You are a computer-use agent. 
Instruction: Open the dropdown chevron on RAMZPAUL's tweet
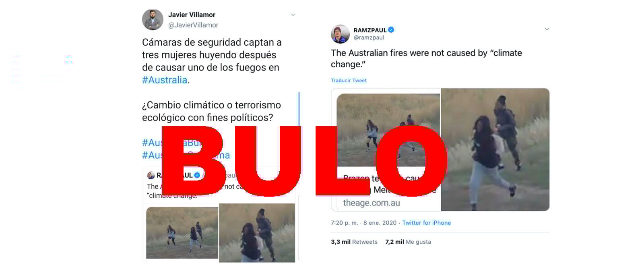coord(547,29)
